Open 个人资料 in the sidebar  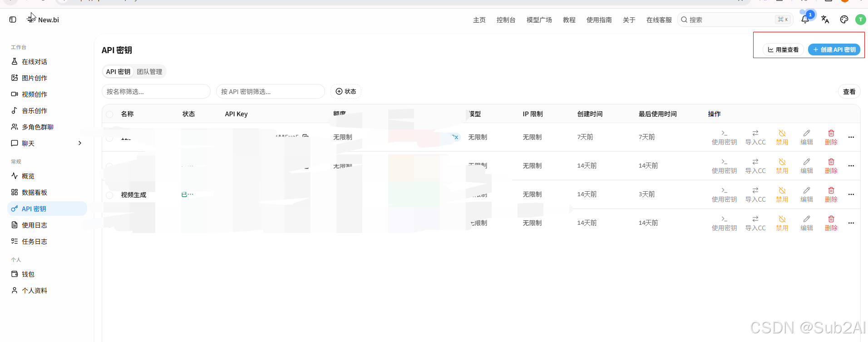coord(47,291)
